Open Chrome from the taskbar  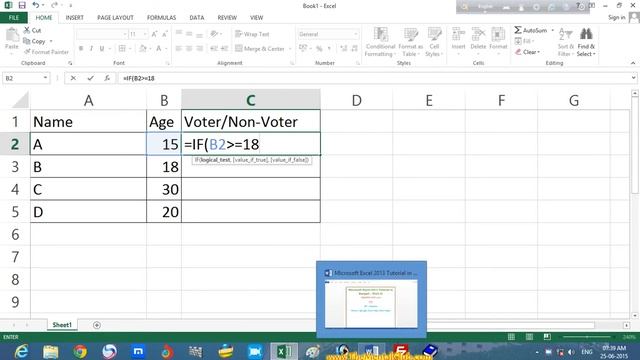pos(80,351)
